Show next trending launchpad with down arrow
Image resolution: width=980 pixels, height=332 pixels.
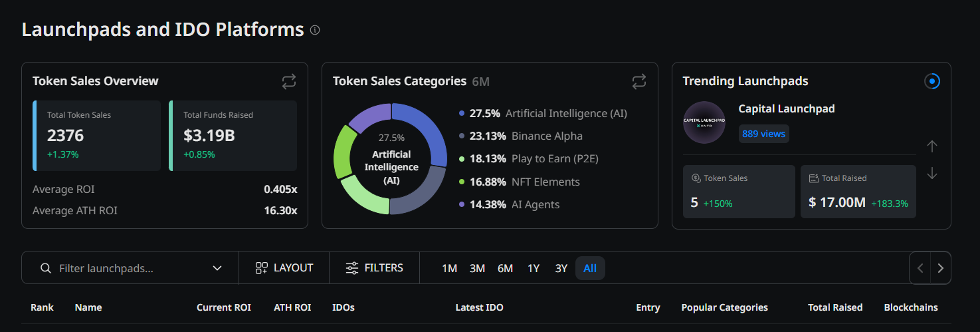[932, 173]
